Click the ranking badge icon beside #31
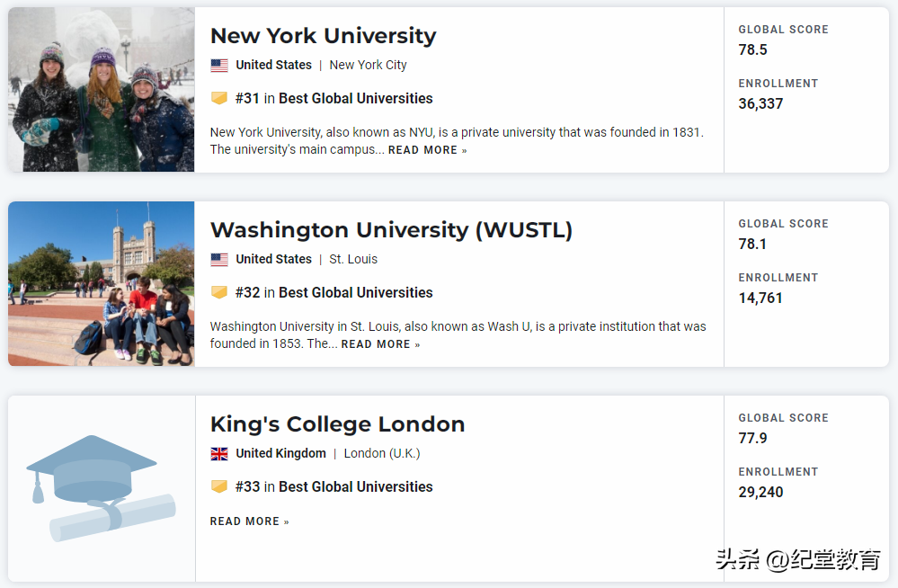This screenshot has height=588, width=898. 219,98
